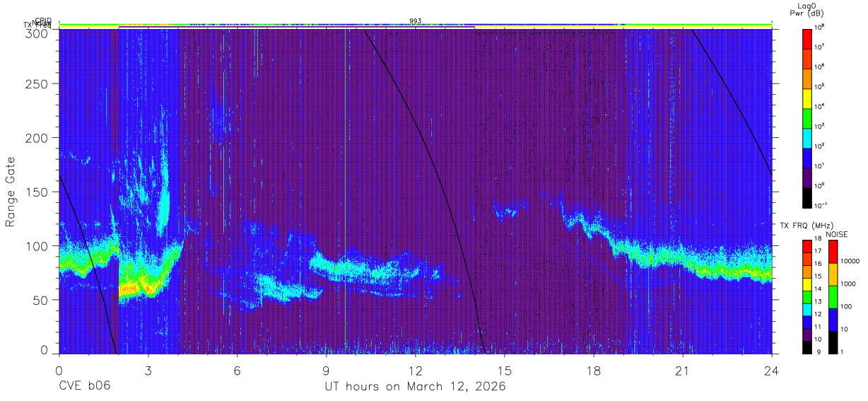Screen dimensions: 868x401
Task: Select the green segment of TX FRQ colorbar
Action: pyautogui.click(x=807, y=296)
